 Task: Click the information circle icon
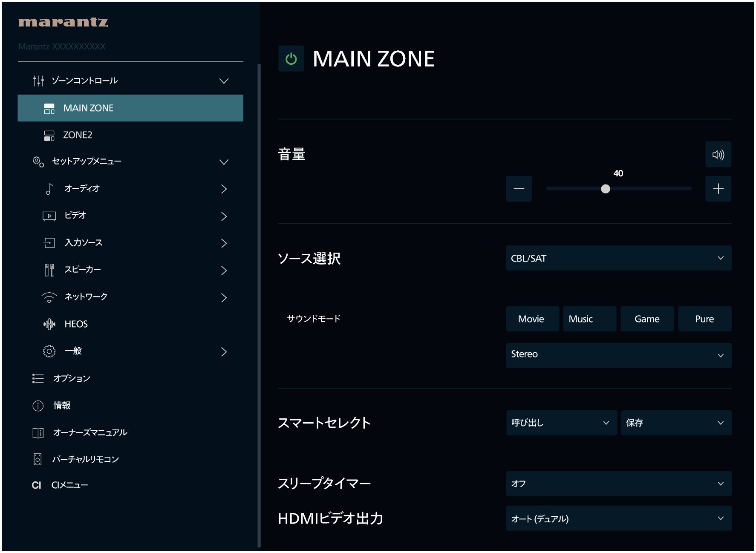[38, 406]
